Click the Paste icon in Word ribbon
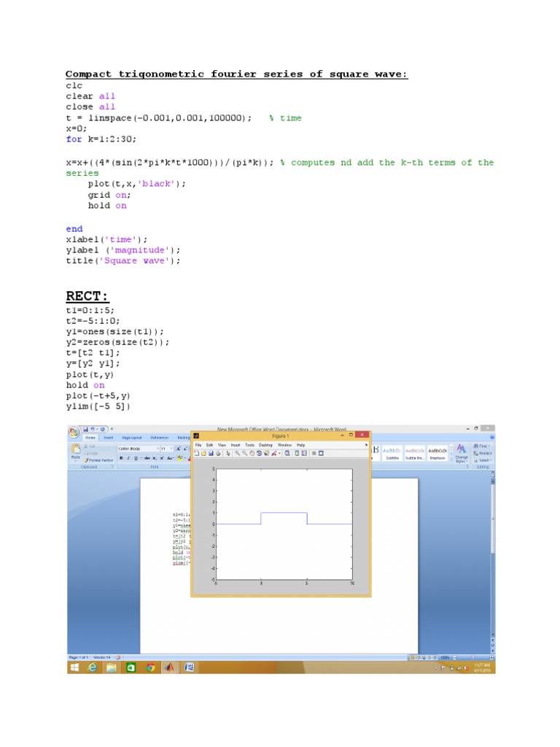 75,452
